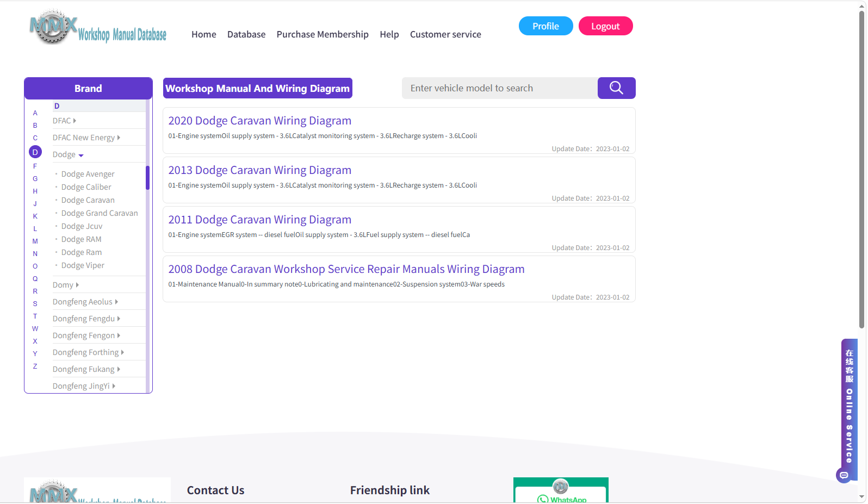This screenshot has height=504, width=868.
Task: Click the 2008 Caravan entry description text
Action: [337, 284]
